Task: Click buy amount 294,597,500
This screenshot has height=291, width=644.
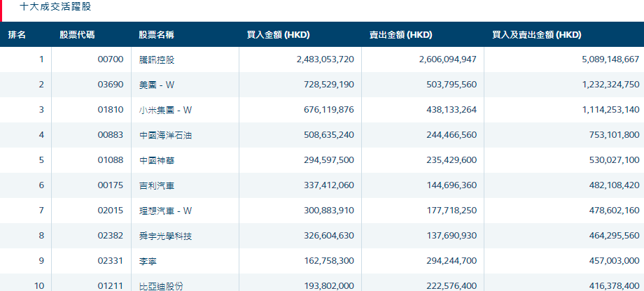Action: 328,160
